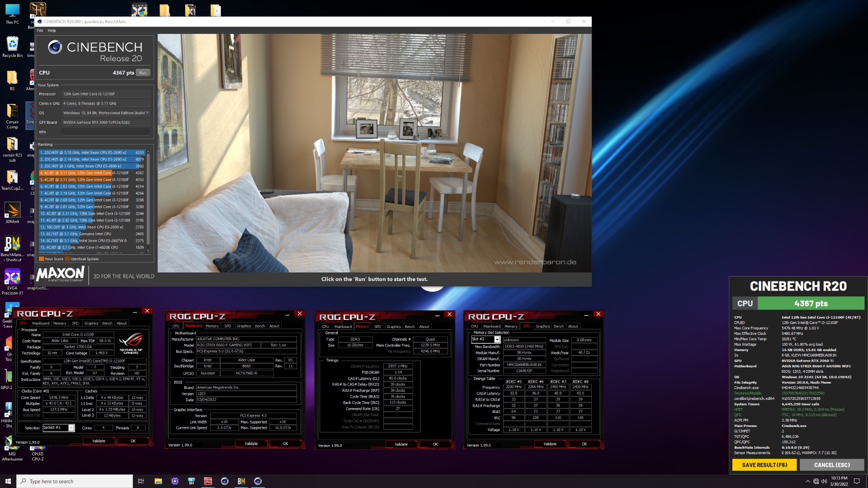This screenshot has height=488, width=868.
Task: Open Memory tab in CPU-Z SPD window
Action: 511,326
